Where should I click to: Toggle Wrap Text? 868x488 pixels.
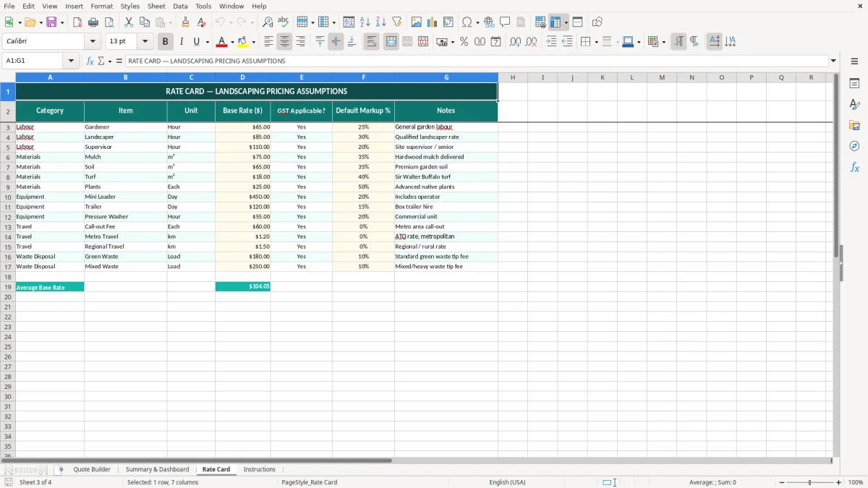tap(371, 42)
